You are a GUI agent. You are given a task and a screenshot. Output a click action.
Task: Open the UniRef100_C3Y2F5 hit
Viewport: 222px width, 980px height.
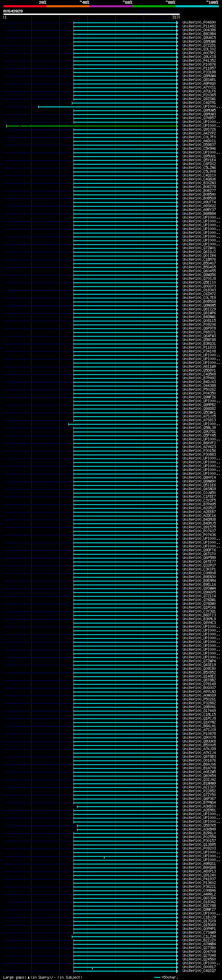tap(199, 500)
